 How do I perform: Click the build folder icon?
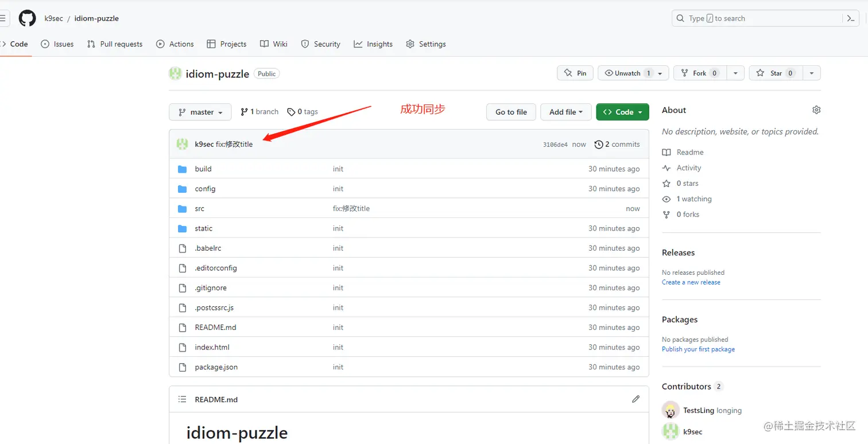[183, 169]
